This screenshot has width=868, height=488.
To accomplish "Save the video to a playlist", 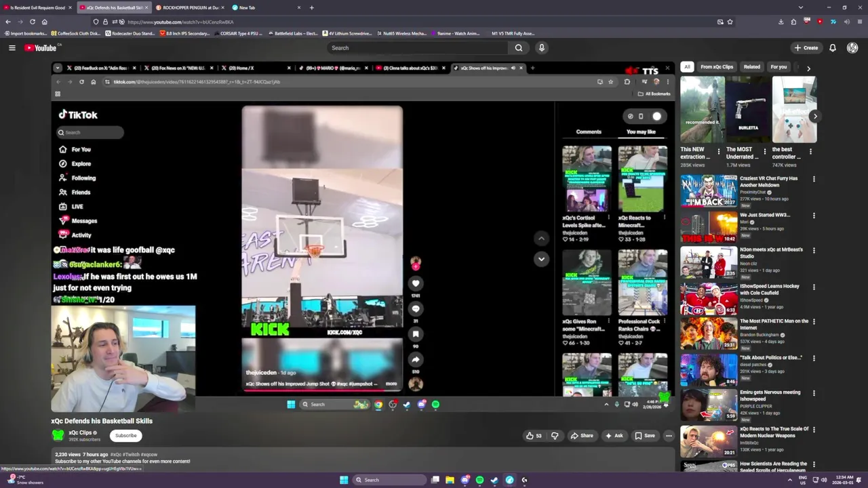I will tap(645, 436).
